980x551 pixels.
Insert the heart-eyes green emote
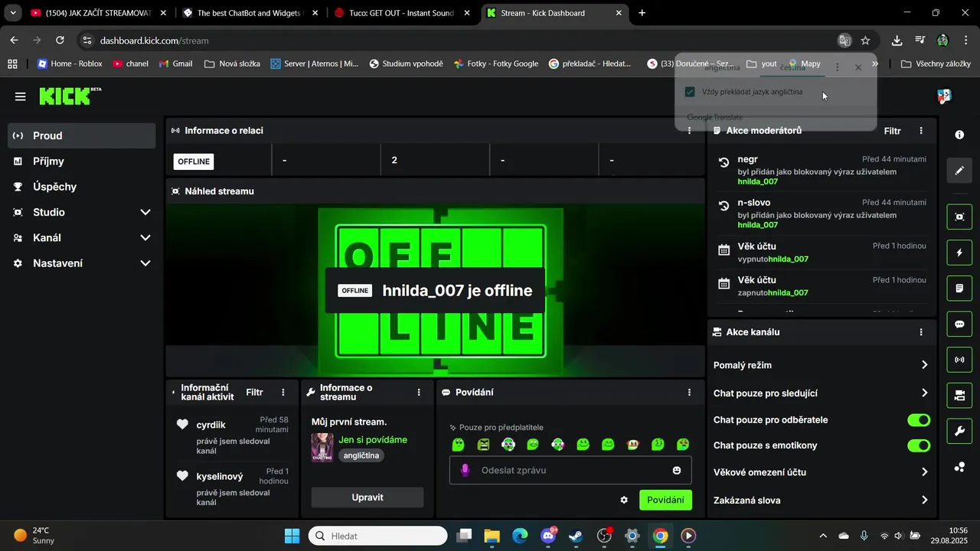(683, 445)
